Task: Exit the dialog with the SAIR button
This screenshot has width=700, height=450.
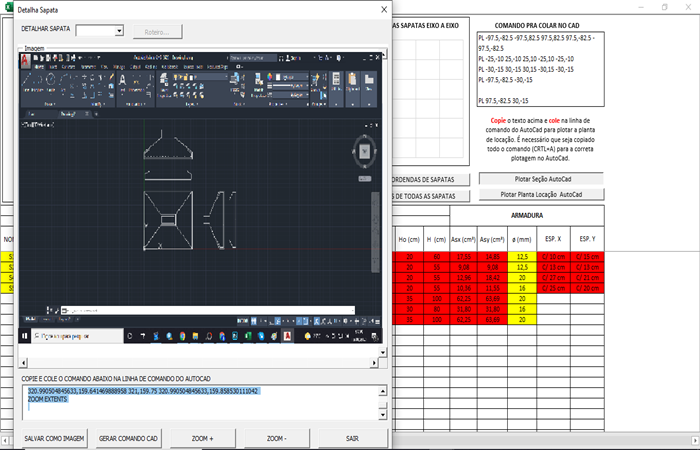Action: tap(352, 438)
